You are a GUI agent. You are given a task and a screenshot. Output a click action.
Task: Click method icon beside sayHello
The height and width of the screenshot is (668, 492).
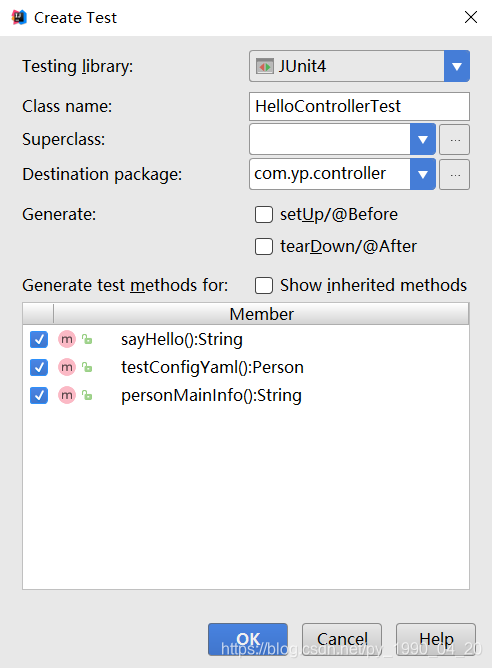67,340
